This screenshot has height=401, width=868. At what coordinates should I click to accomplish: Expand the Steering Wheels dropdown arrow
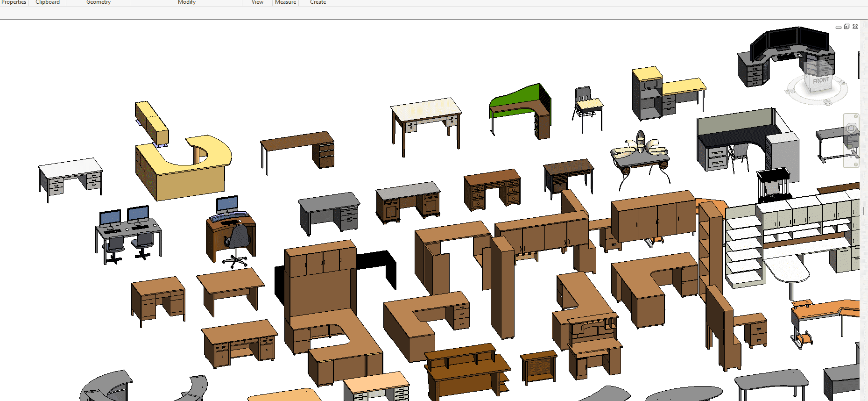coord(851,137)
